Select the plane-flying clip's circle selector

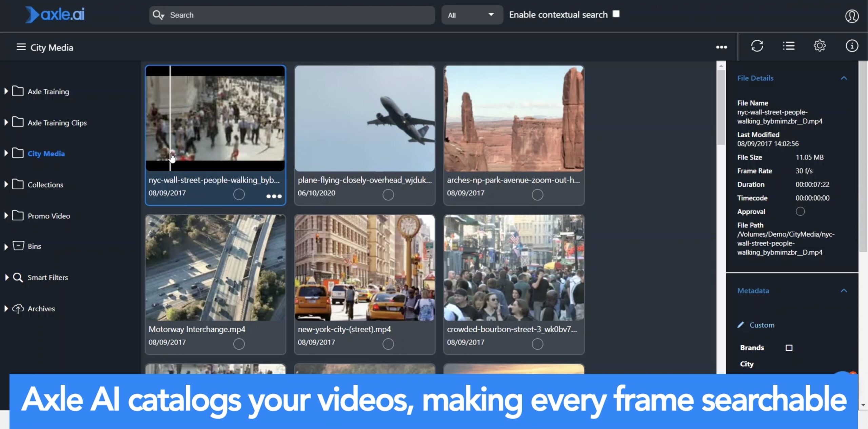coord(388,195)
